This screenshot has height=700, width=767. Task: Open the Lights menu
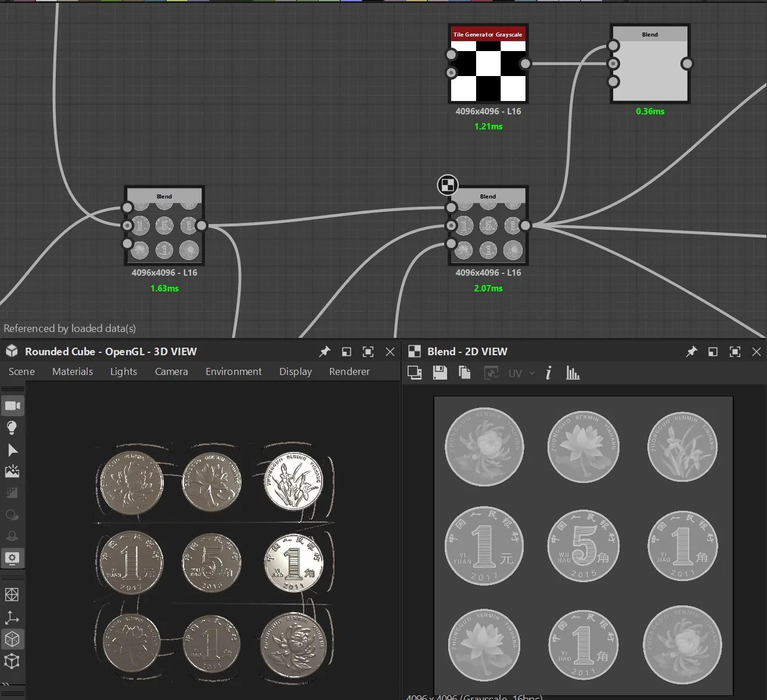(x=124, y=371)
